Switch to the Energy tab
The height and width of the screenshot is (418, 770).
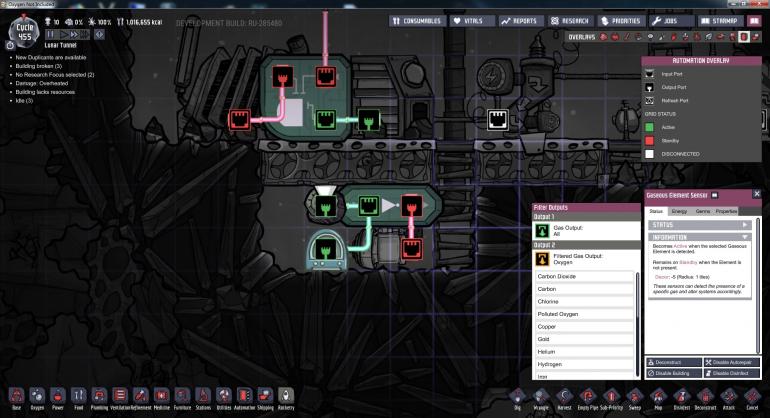coord(679,212)
